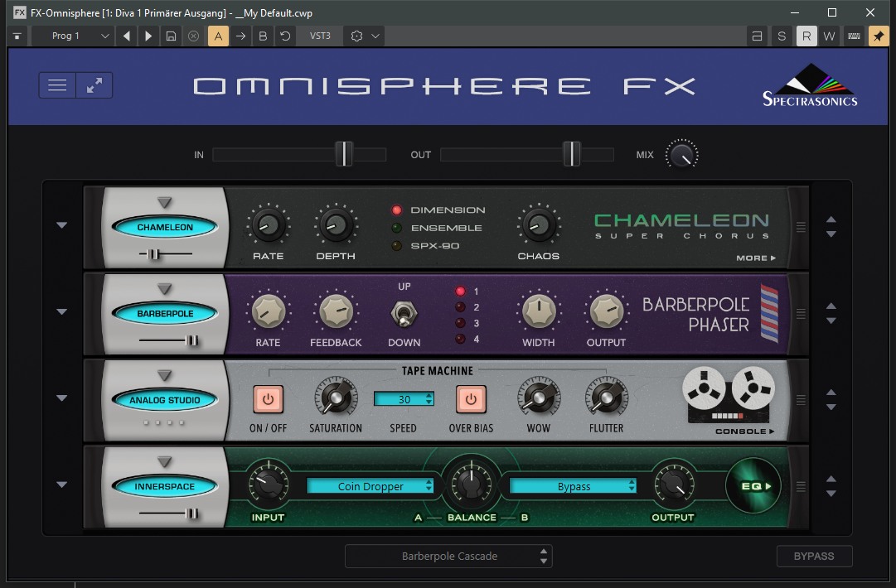This screenshot has width=896, height=588.
Task: Save the current program preset
Action: 171,36
